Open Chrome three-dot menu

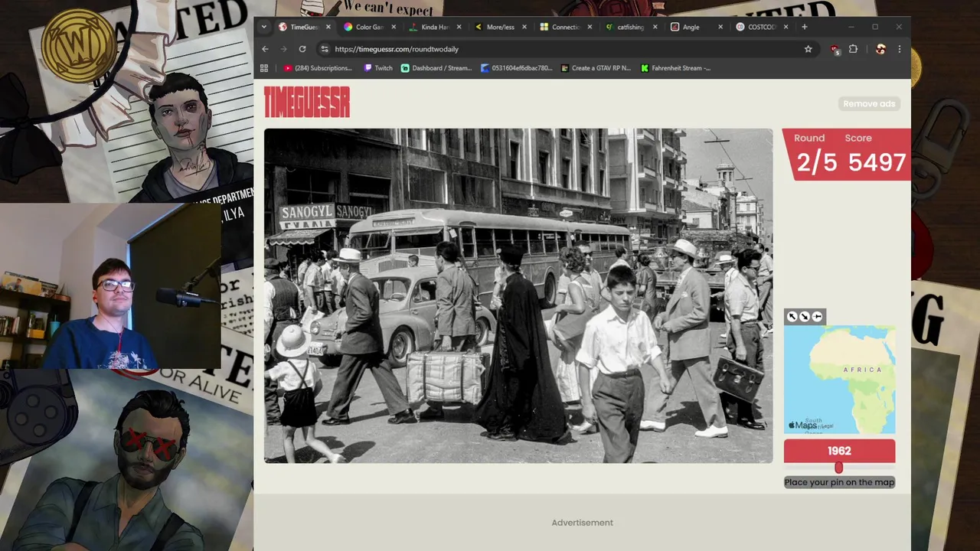click(899, 49)
